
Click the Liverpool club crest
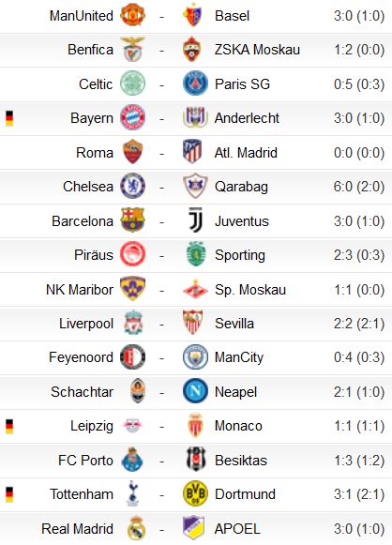point(133,323)
